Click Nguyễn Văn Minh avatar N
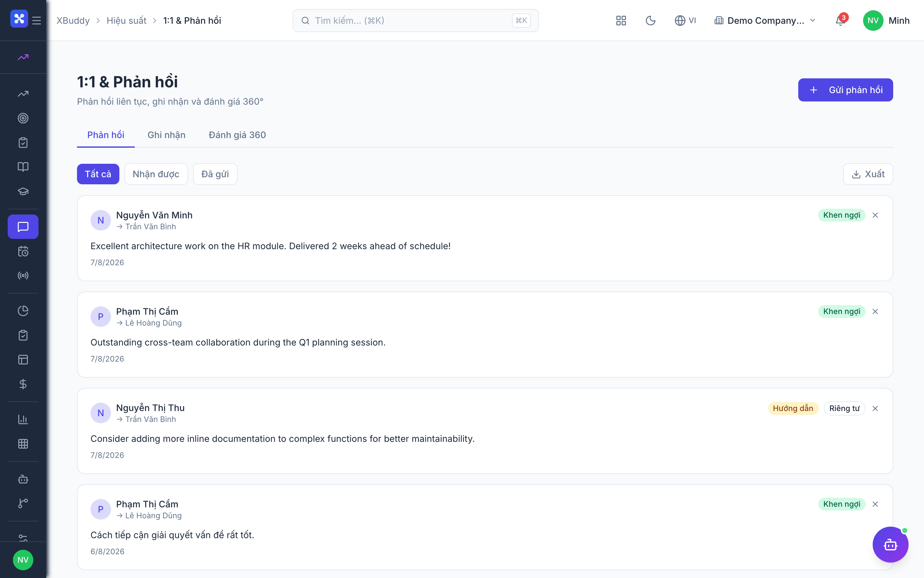Image resolution: width=924 pixels, height=578 pixels. coord(100,220)
